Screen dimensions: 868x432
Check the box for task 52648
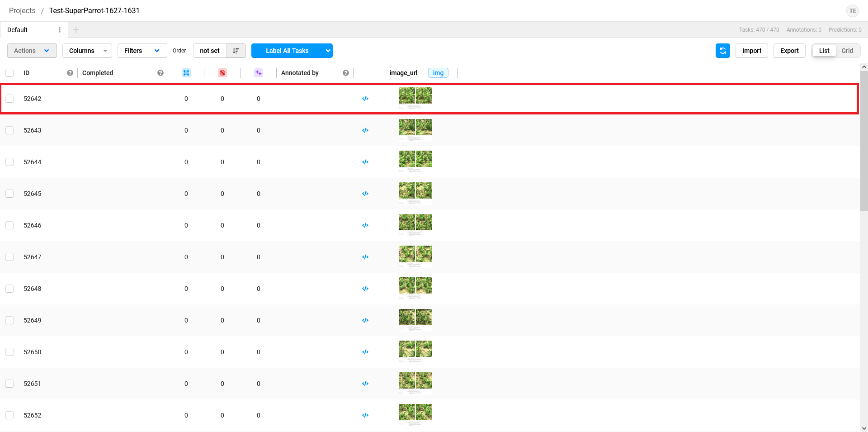tap(9, 289)
